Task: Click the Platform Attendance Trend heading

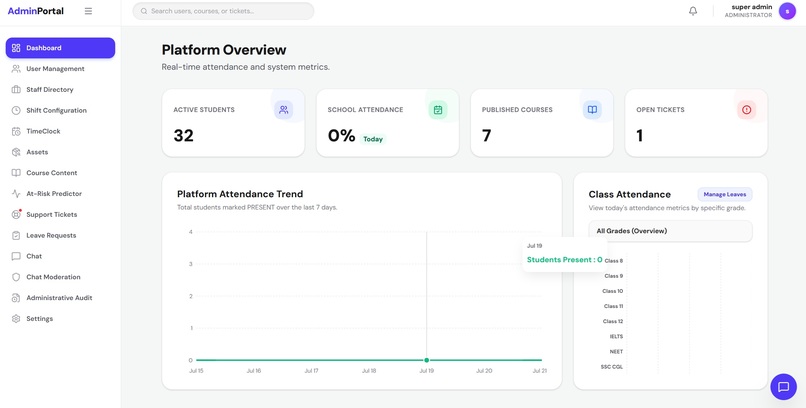Action: click(x=240, y=194)
